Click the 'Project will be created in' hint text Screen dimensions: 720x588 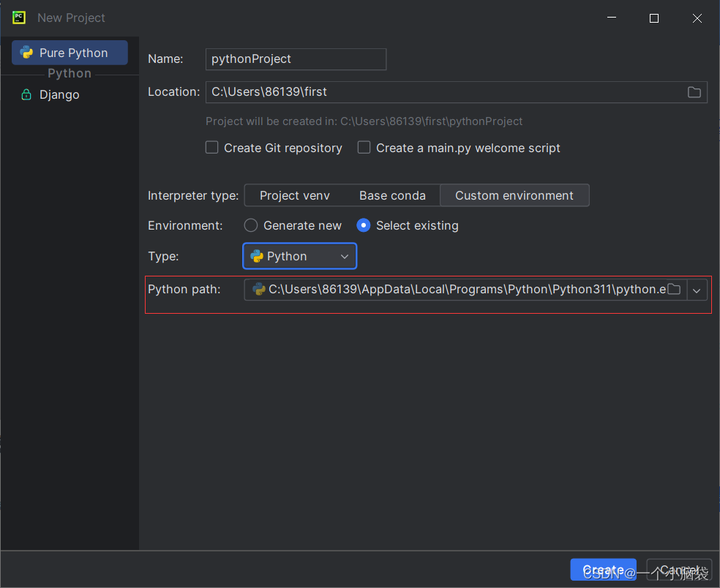(x=364, y=121)
